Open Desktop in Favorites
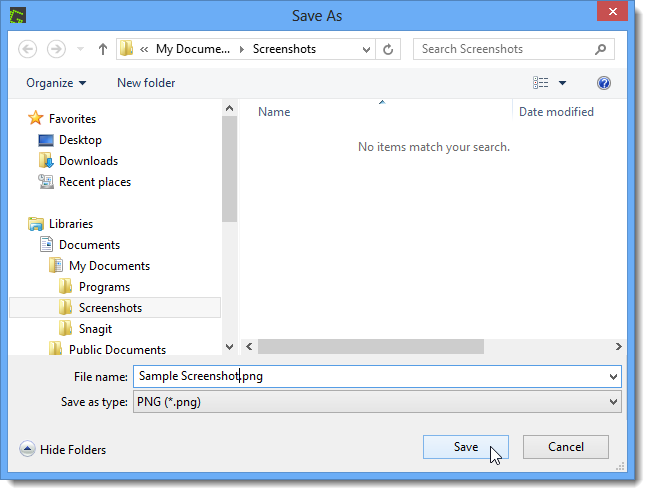The height and width of the screenshot is (495, 650). pos(80,140)
